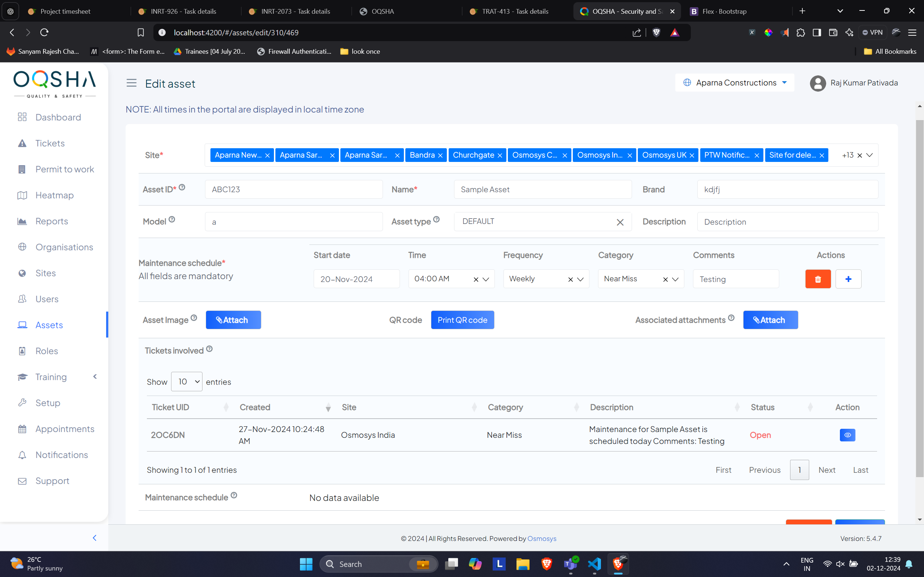Click the Asset ID help question icon

[x=182, y=188]
